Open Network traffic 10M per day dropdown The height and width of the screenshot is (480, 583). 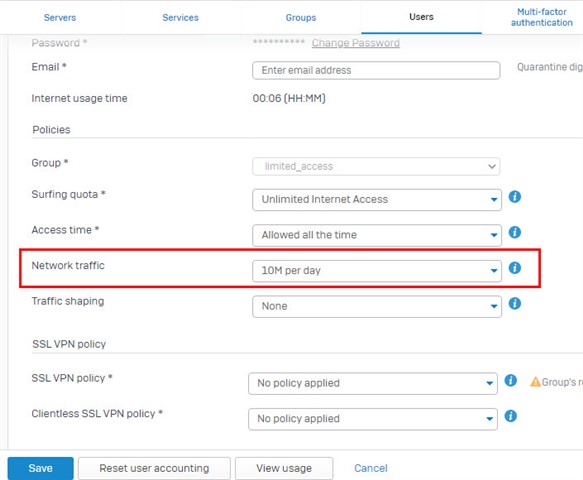tap(377, 271)
